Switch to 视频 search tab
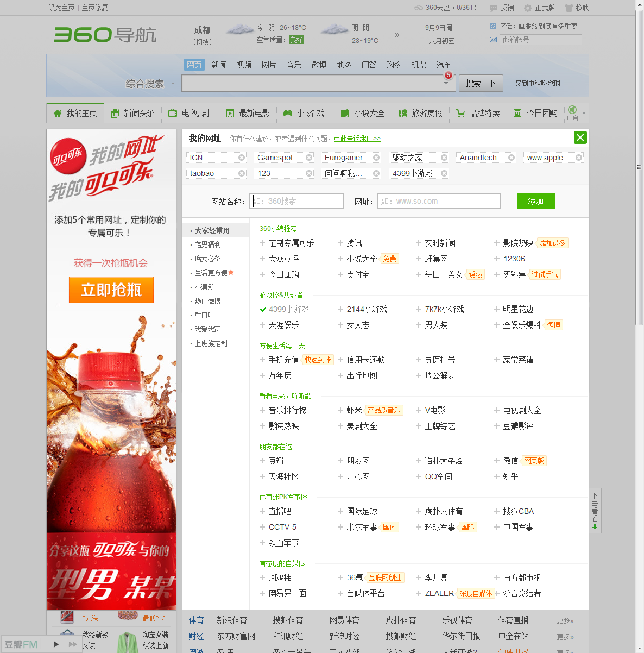Screen dimensions: 644x653 coord(244,65)
